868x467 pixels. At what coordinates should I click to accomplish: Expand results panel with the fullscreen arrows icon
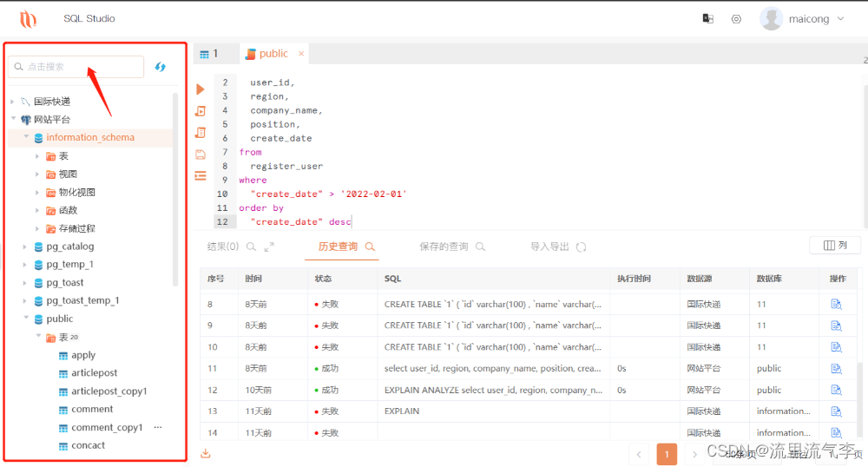click(x=269, y=247)
